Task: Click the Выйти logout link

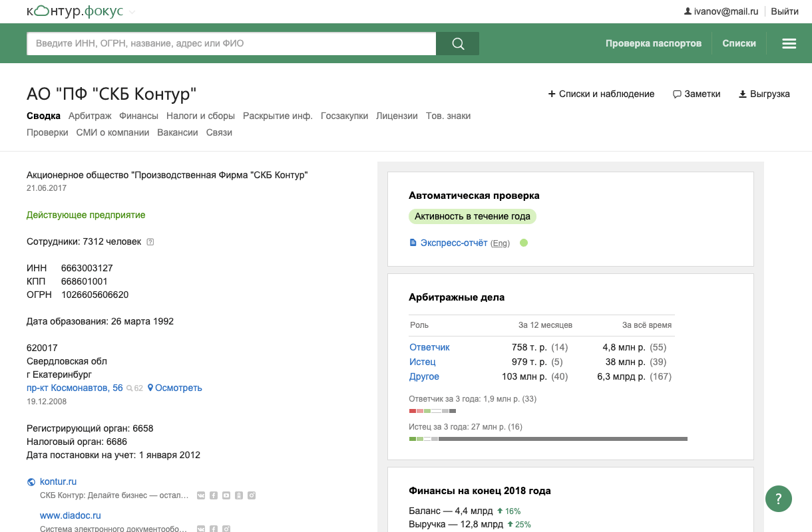Action: [x=785, y=11]
